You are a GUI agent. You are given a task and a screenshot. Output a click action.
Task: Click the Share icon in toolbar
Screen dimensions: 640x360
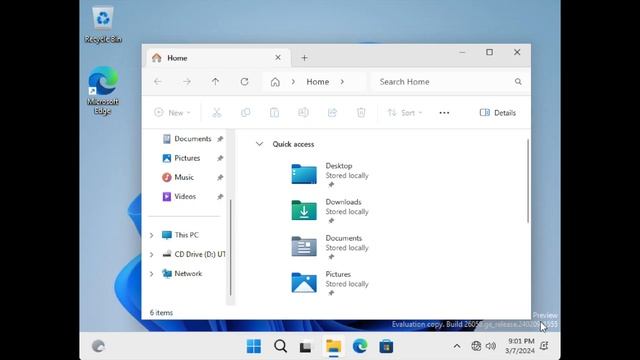tap(332, 113)
